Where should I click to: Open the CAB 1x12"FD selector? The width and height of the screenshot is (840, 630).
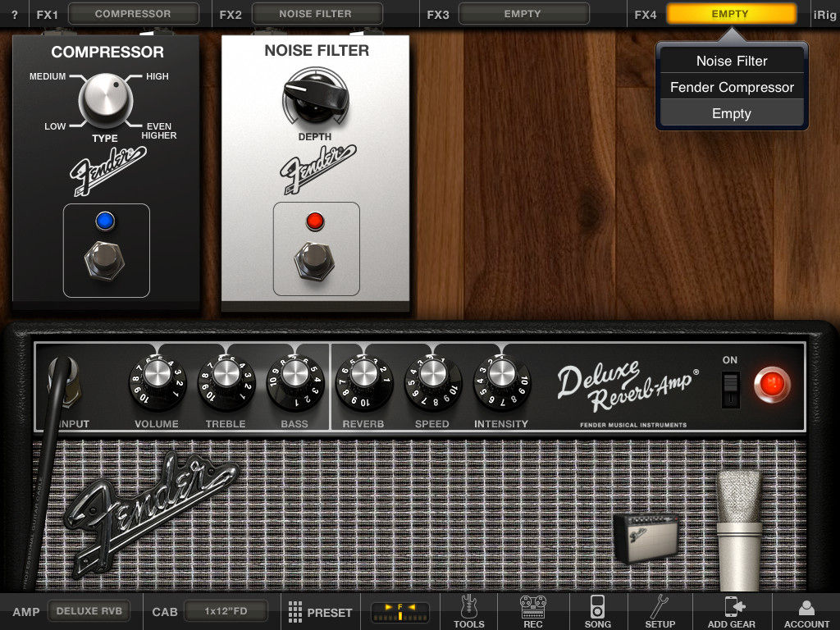click(226, 611)
